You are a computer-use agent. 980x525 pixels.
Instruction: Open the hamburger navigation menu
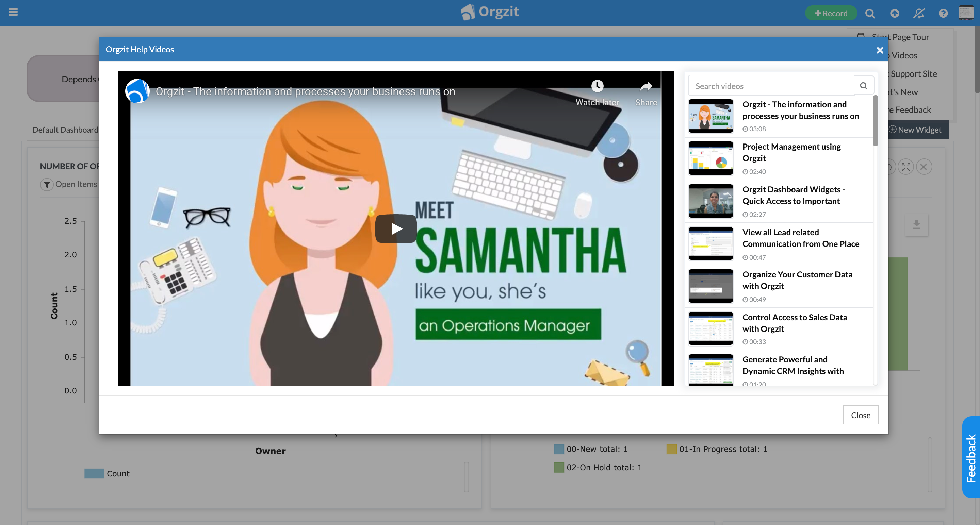tap(13, 12)
